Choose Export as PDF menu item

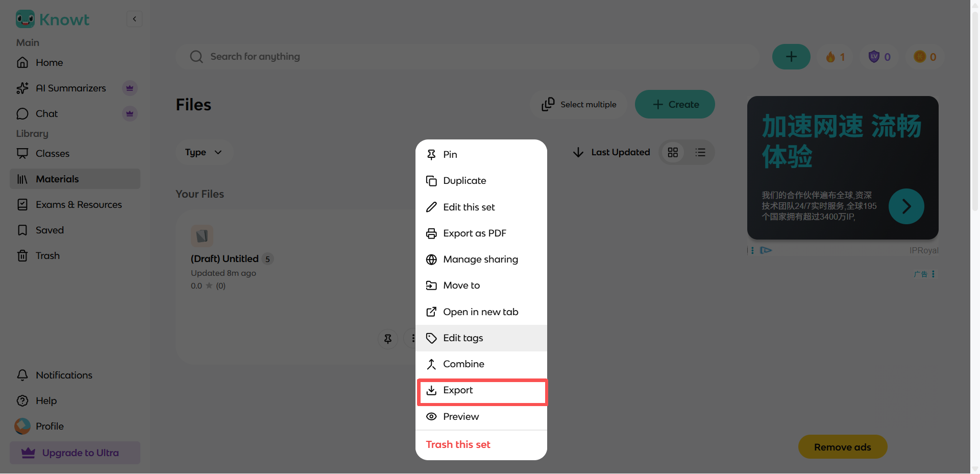pos(481,233)
